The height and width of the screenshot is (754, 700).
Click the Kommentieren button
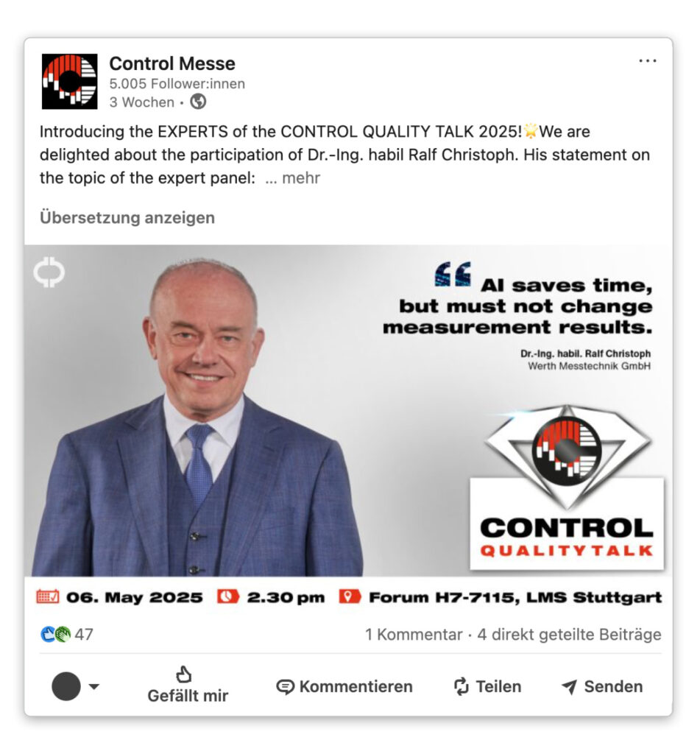point(344,687)
